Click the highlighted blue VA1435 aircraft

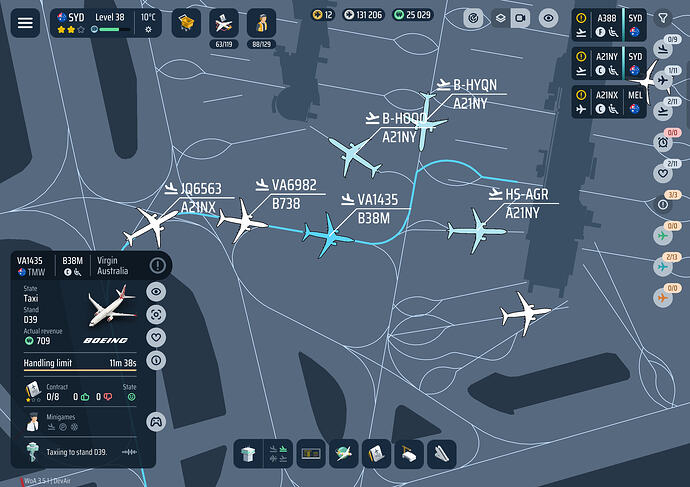tap(327, 235)
